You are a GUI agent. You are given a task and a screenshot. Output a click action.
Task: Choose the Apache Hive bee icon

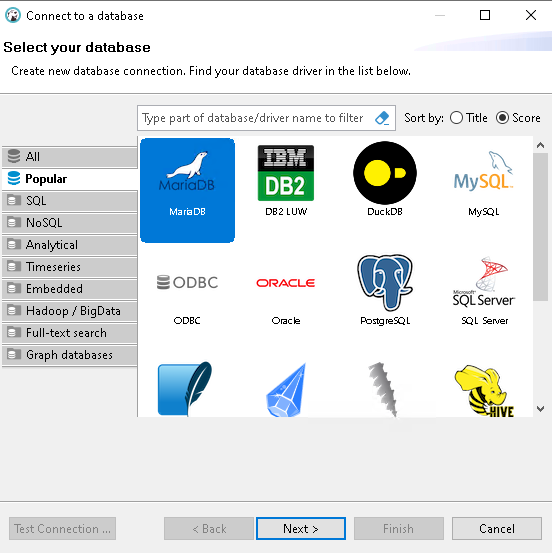(484, 390)
